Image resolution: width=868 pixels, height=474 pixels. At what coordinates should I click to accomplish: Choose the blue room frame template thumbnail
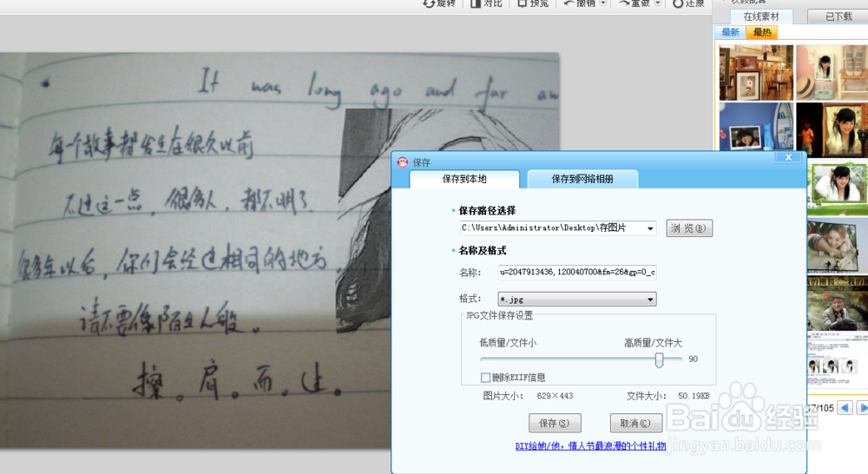point(756,126)
